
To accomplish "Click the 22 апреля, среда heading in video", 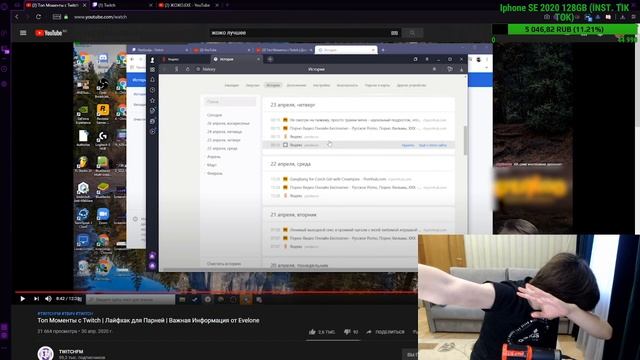I will click(x=290, y=164).
